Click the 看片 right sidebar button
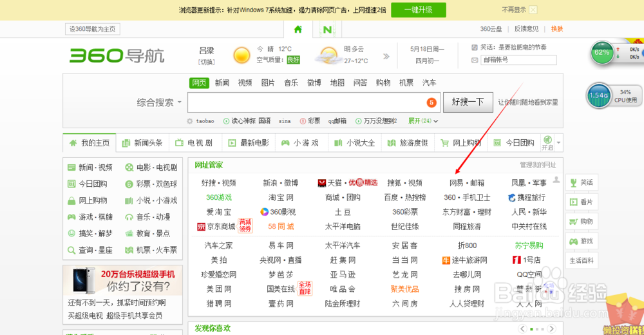 pos(582,202)
